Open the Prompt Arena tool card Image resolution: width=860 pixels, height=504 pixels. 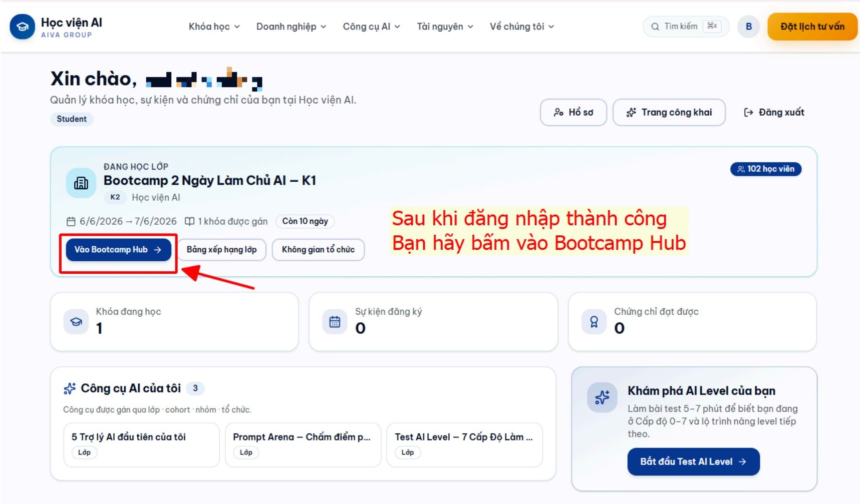tap(303, 445)
